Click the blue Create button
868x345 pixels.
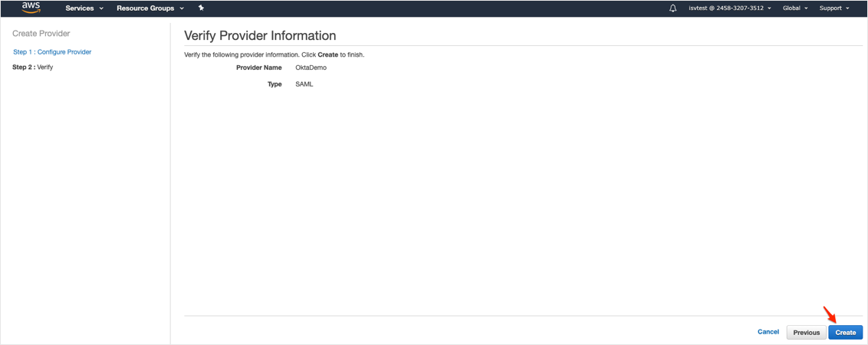coord(845,333)
